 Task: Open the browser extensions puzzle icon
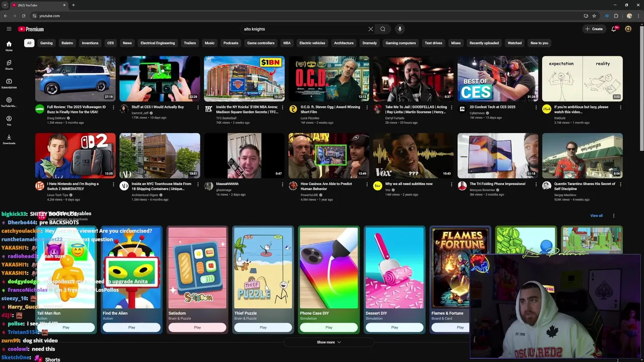coord(616,16)
